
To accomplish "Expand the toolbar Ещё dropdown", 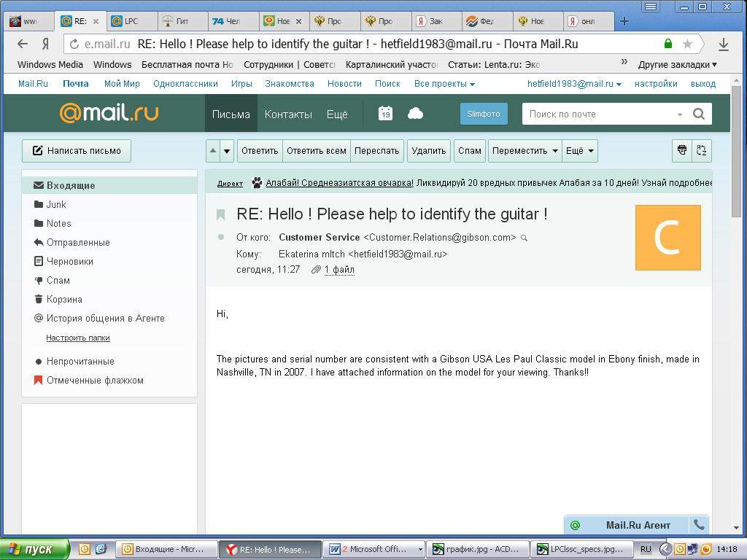I will pyautogui.click(x=580, y=151).
